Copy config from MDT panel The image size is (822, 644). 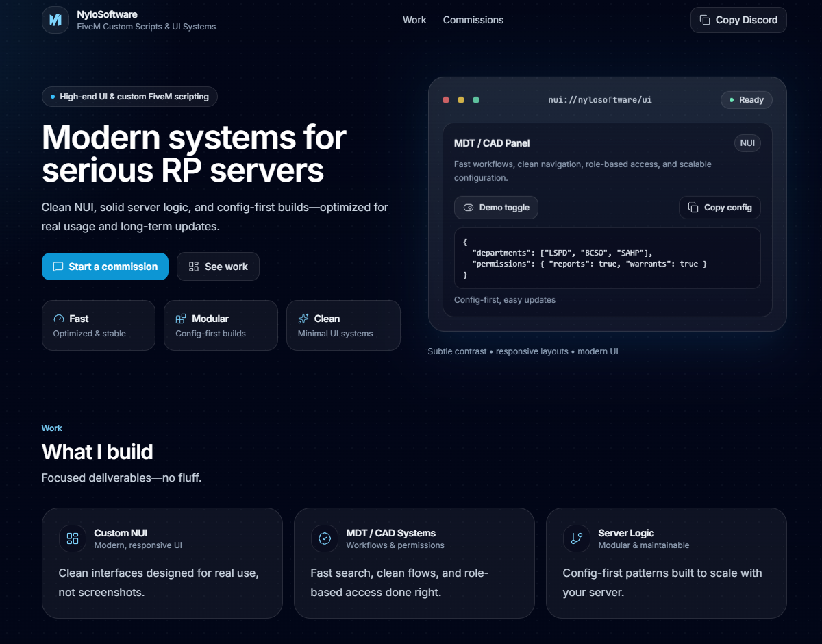point(719,208)
